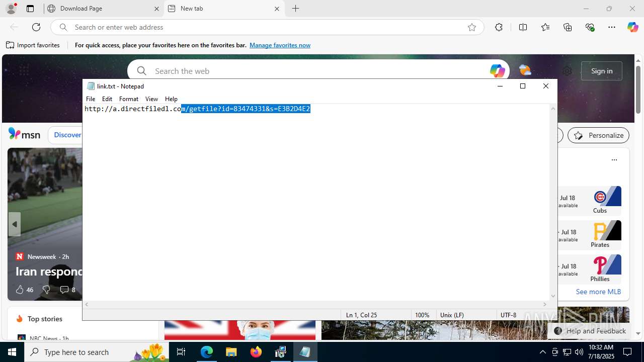Open the Cubs game card
The height and width of the screenshot is (362, 644).
click(x=590, y=200)
